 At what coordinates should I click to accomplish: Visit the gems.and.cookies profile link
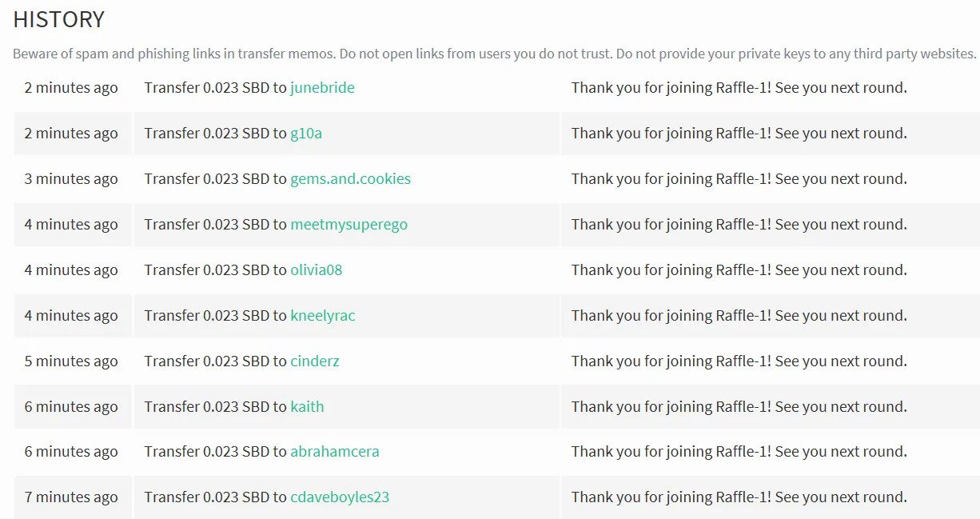click(350, 179)
